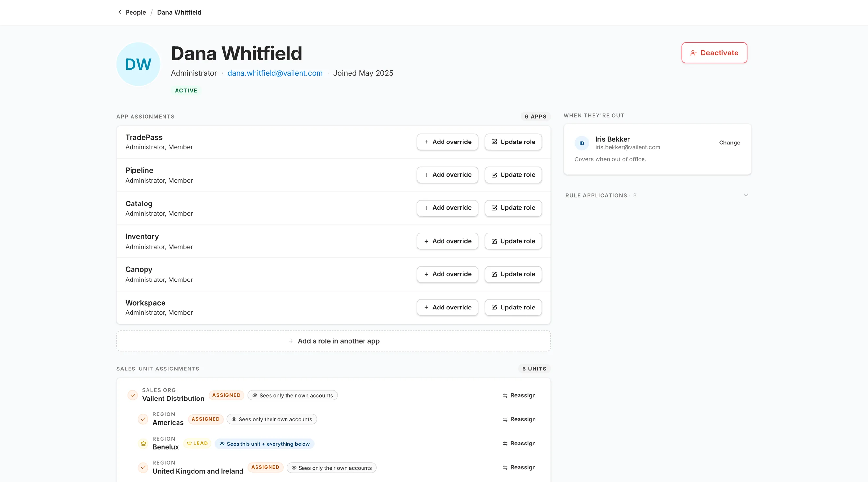Add override for Inventory

447,241
